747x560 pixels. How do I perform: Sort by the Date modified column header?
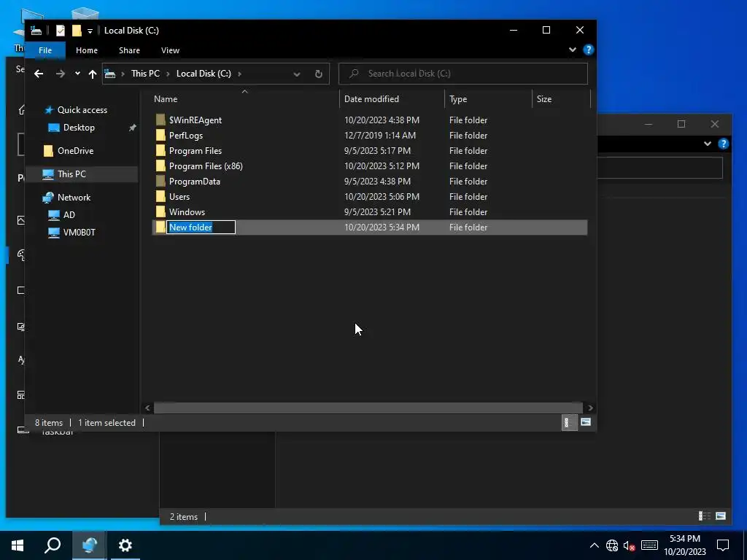coord(371,99)
